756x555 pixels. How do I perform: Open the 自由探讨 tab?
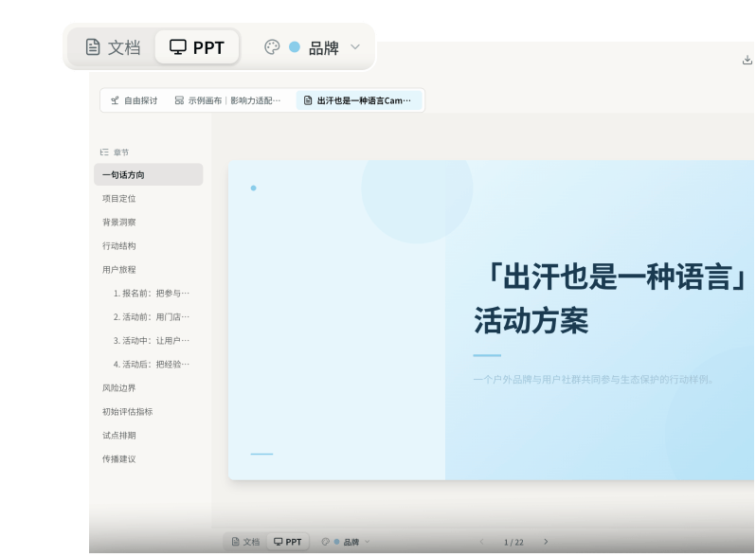(x=134, y=100)
